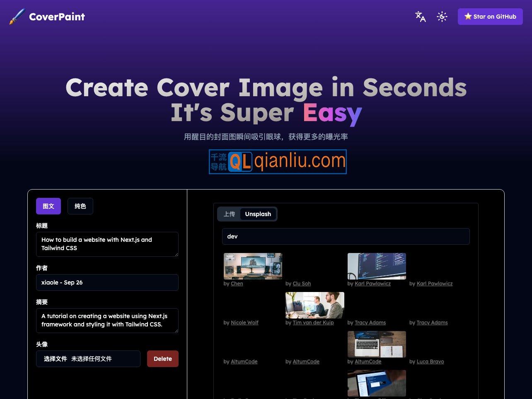Switch to the 纯色 mode tab
The width and height of the screenshot is (532, 399).
pos(80,206)
